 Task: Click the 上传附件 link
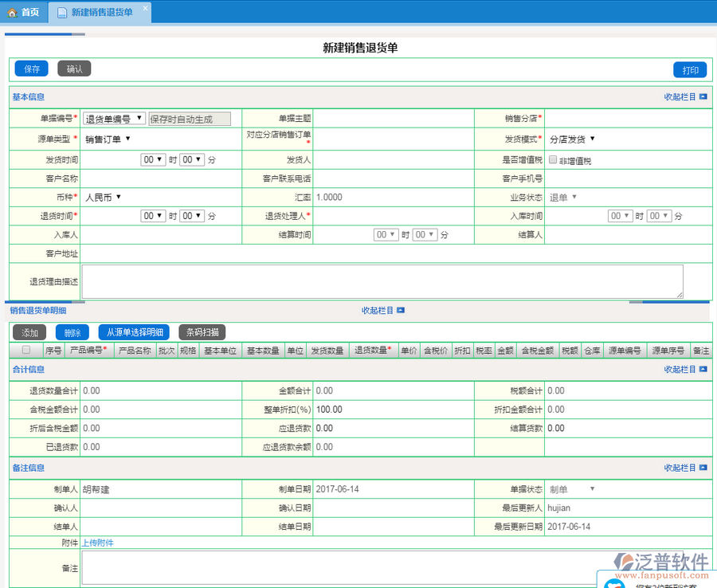pyautogui.click(x=97, y=543)
